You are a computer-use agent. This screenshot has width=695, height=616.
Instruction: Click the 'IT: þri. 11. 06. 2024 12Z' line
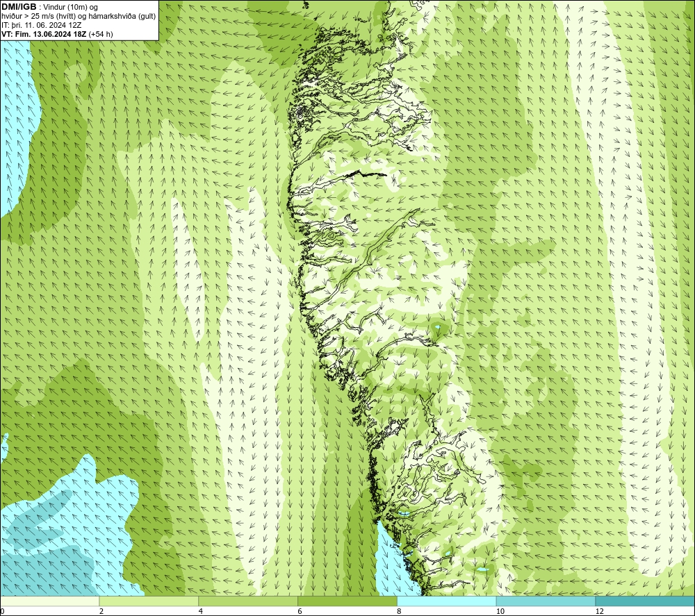coord(41,25)
